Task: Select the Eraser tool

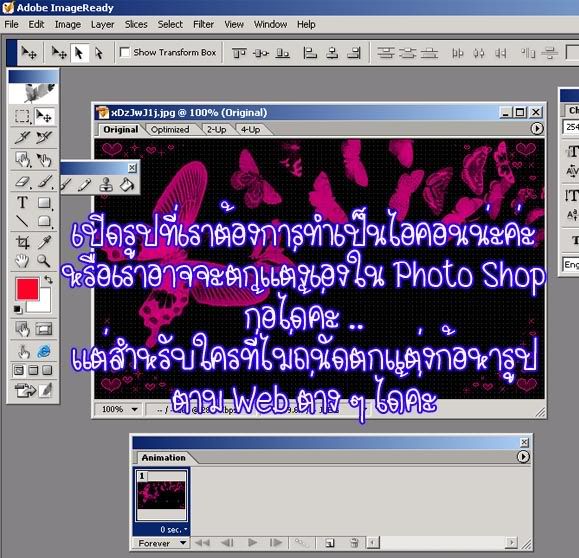Action: point(22,182)
